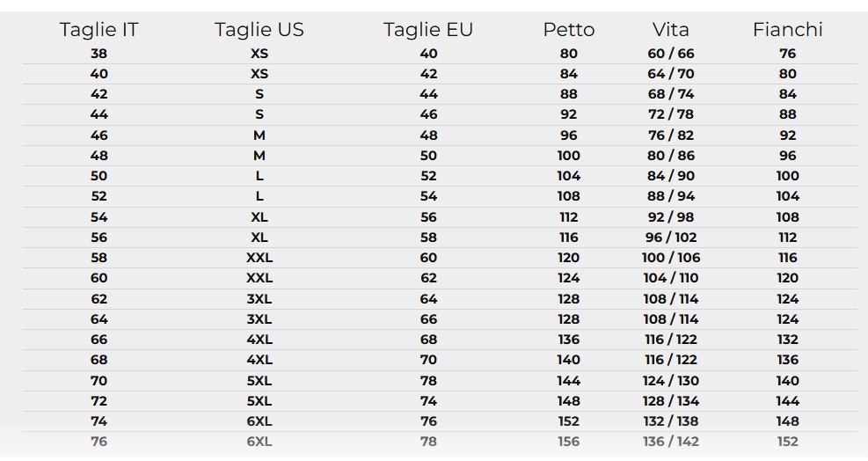Select the Vita value "124 / 130"

(x=671, y=381)
